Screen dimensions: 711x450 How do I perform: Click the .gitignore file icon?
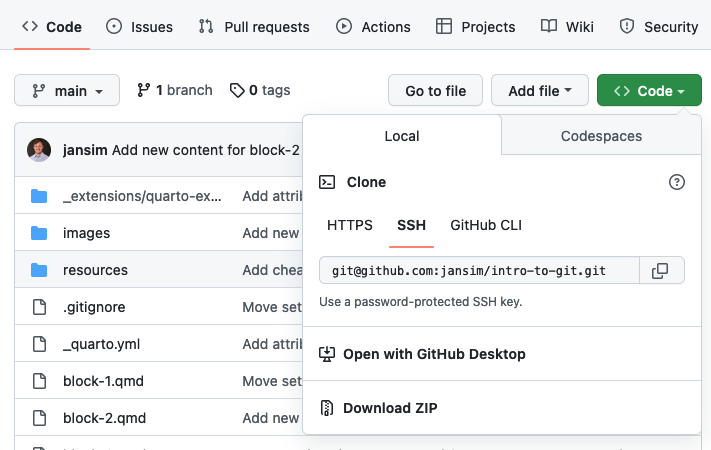pyautogui.click(x=39, y=307)
